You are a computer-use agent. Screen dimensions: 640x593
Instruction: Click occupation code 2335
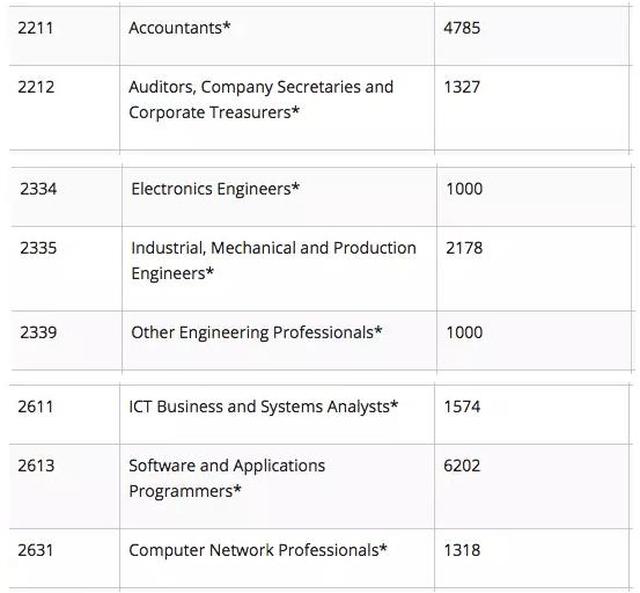[38, 248]
